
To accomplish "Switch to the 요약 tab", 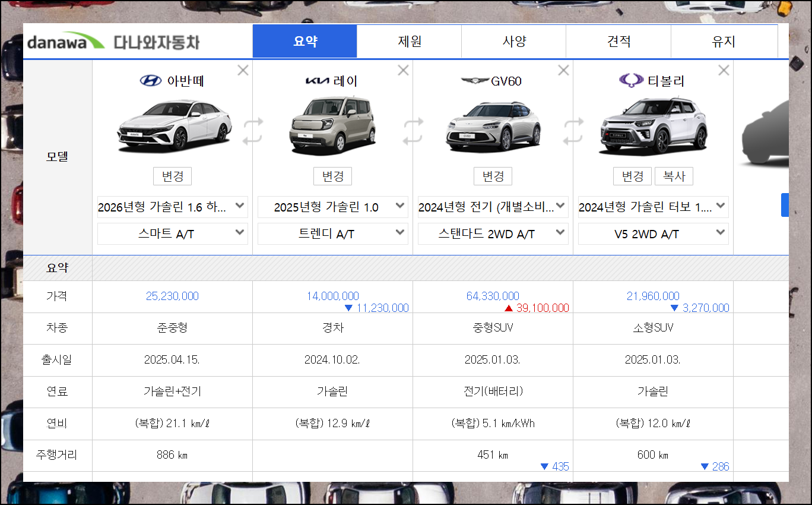I will click(305, 41).
